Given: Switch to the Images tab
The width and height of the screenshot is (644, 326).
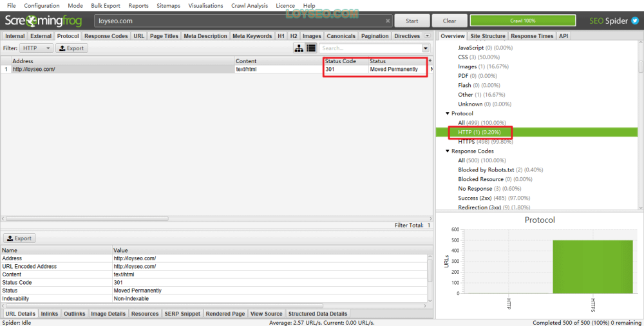Looking at the screenshot, I should [312, 36].
